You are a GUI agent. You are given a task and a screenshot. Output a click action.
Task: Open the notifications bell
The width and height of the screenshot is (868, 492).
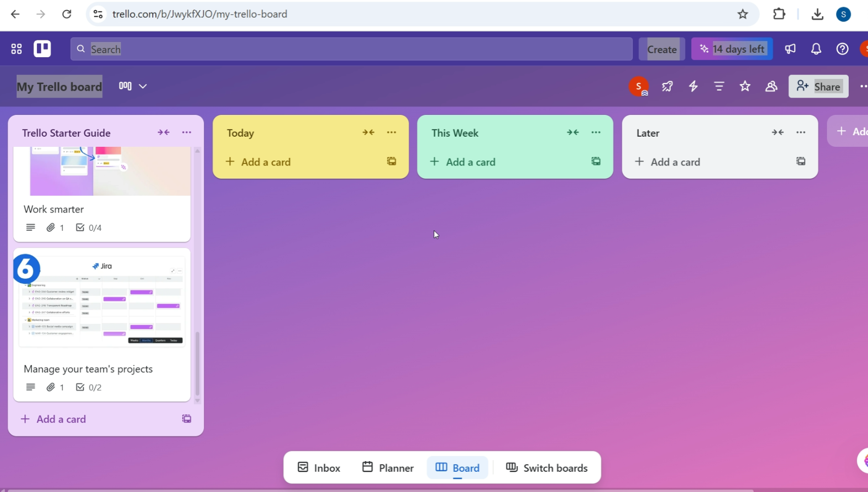[816, 49]
